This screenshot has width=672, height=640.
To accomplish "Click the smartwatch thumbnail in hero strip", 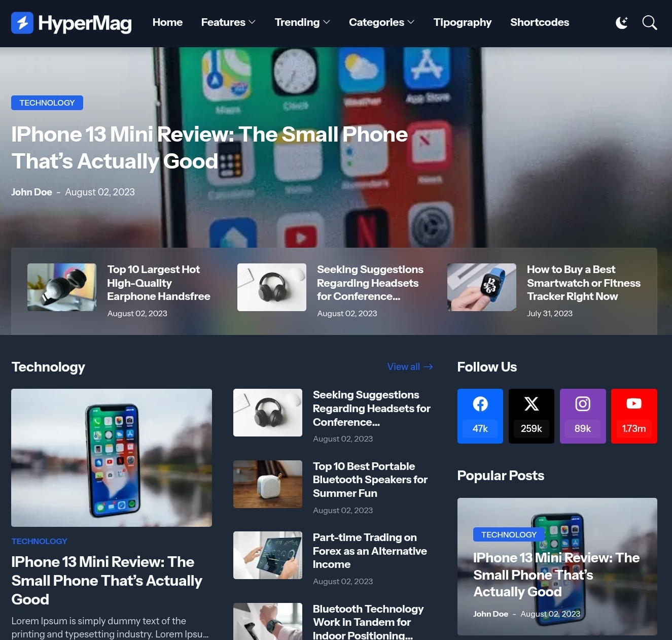I will tap(482, 287).
